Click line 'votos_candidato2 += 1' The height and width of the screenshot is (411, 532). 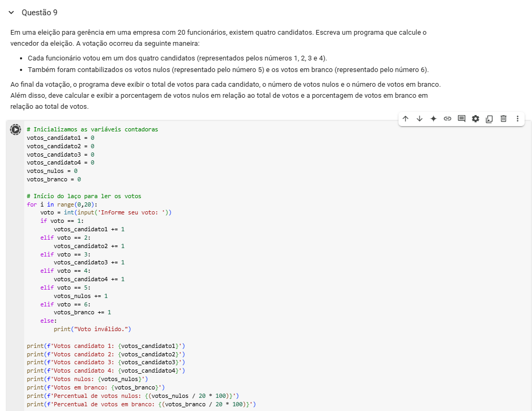[89, 246]
